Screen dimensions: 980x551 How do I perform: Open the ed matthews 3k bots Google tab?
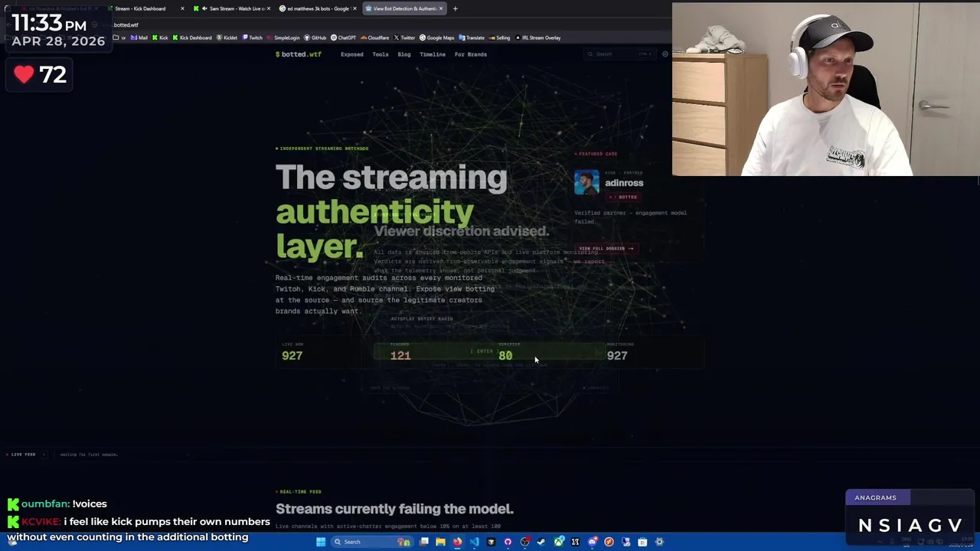tap(315, 8)
